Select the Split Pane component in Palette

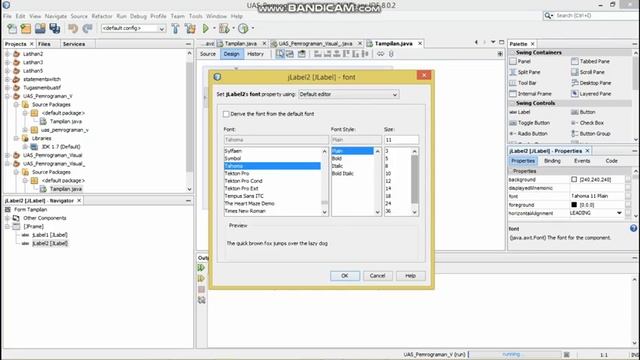coord(525,72)
